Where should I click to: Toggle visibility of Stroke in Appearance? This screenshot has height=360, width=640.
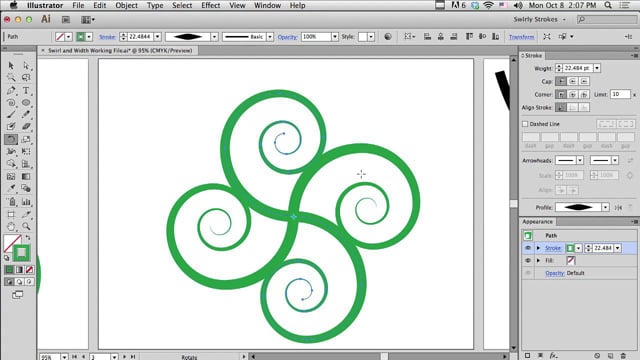pos(528,248)
